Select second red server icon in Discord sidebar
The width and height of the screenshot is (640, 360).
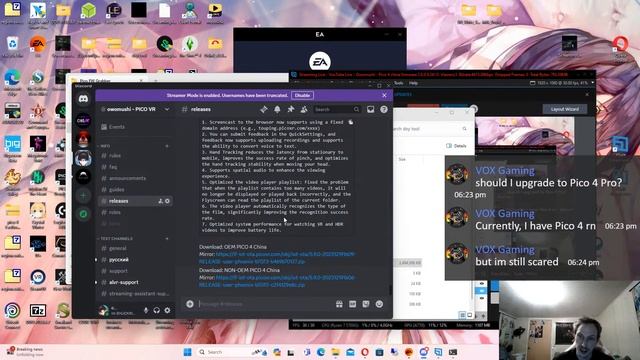(83, 139)
